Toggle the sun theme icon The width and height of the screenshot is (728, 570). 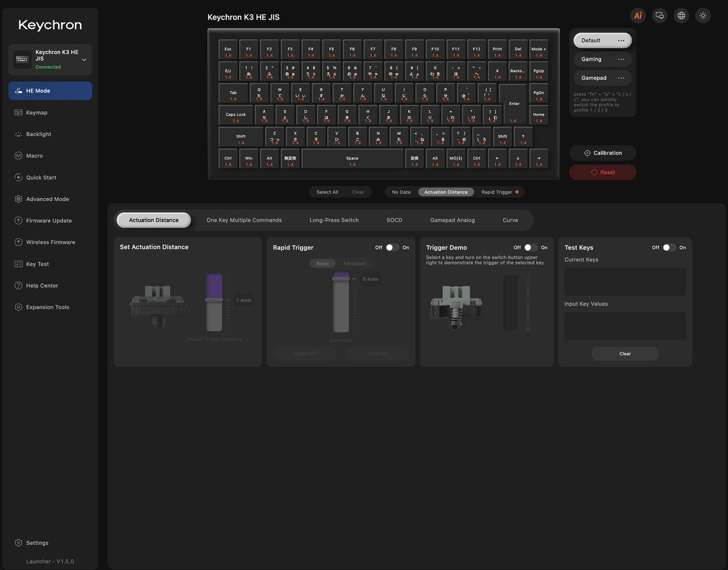click(x=703, y=16)
